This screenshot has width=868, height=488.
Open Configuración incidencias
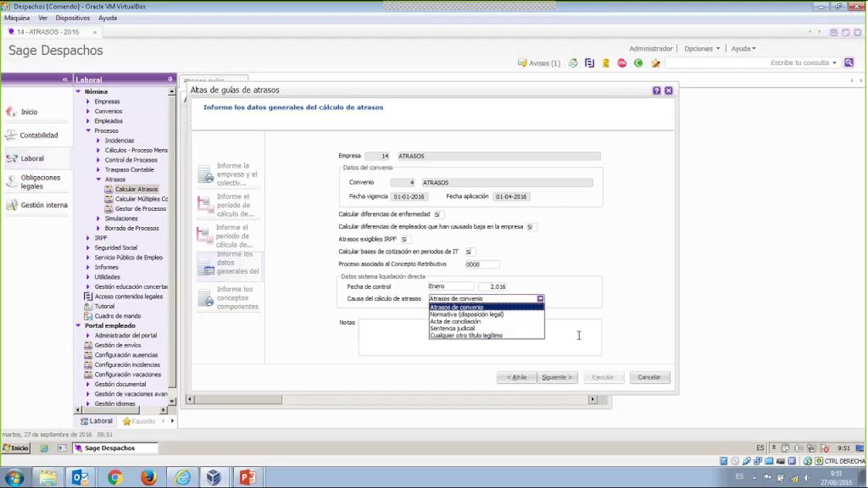(126, 365)
